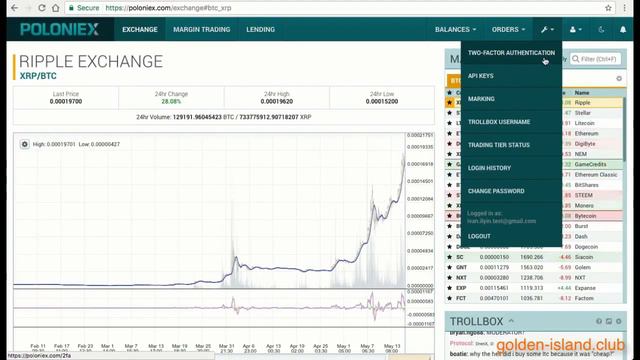Image resolution: width=640 pixels, height=360 pixels.
Task: Select Trading Tier Status menu item
Action: point(511,145)
